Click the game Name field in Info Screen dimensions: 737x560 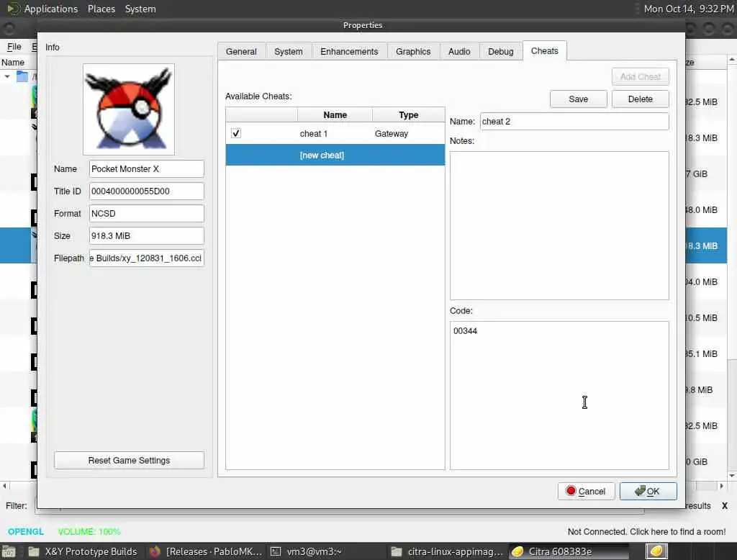[x=147, y=169]
